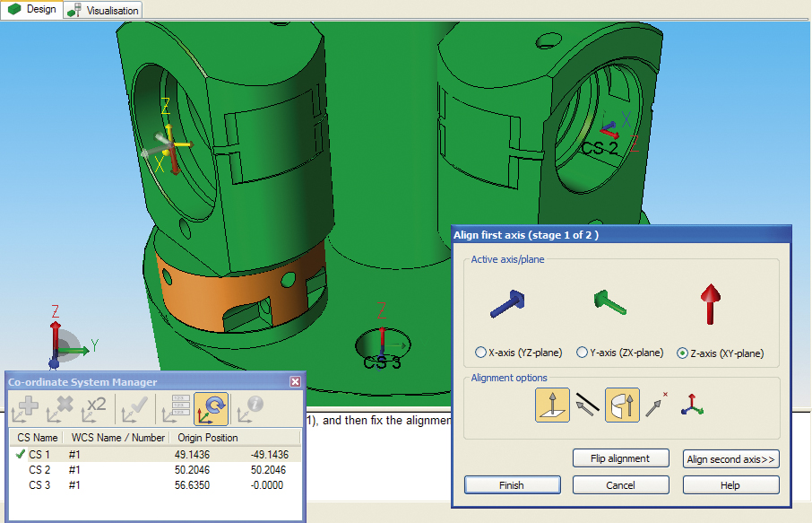Pick the curved surface alignment option
This screenshot has height=523, width=812.
point(624,405)
